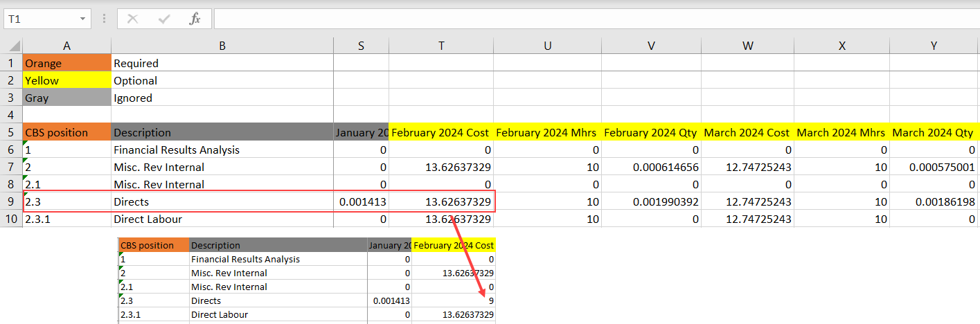This screenshot has width=980, height=324.
Task: Select the row 9 header
Action: coord(11,201)
